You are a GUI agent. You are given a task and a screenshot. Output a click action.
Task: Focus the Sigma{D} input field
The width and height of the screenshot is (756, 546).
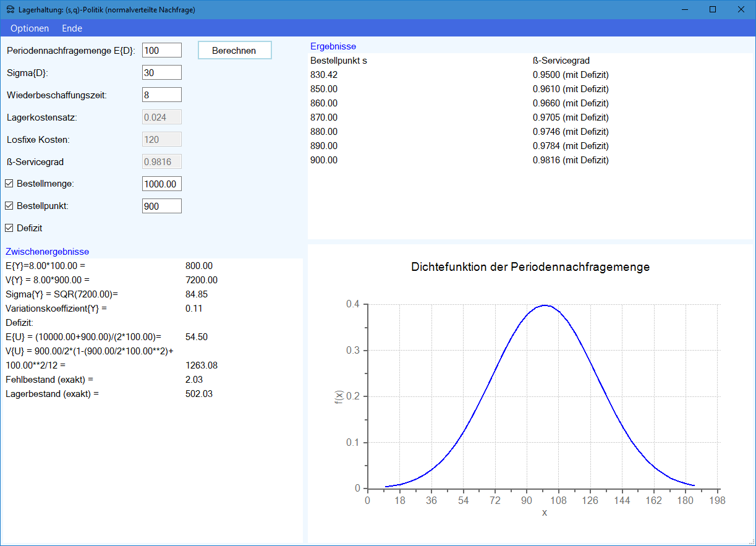[161, 72]
